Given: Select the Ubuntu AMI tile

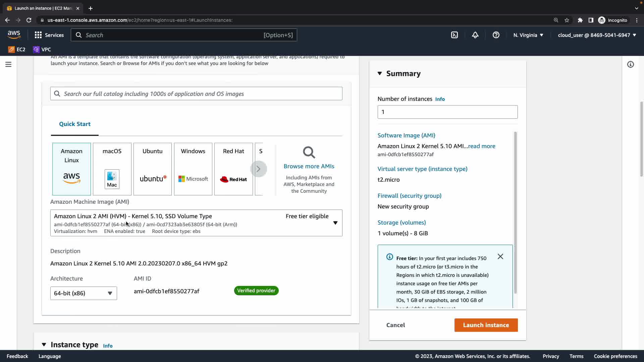Looking at the screenshot, I should pyautogui.click(x=152, y=169).
